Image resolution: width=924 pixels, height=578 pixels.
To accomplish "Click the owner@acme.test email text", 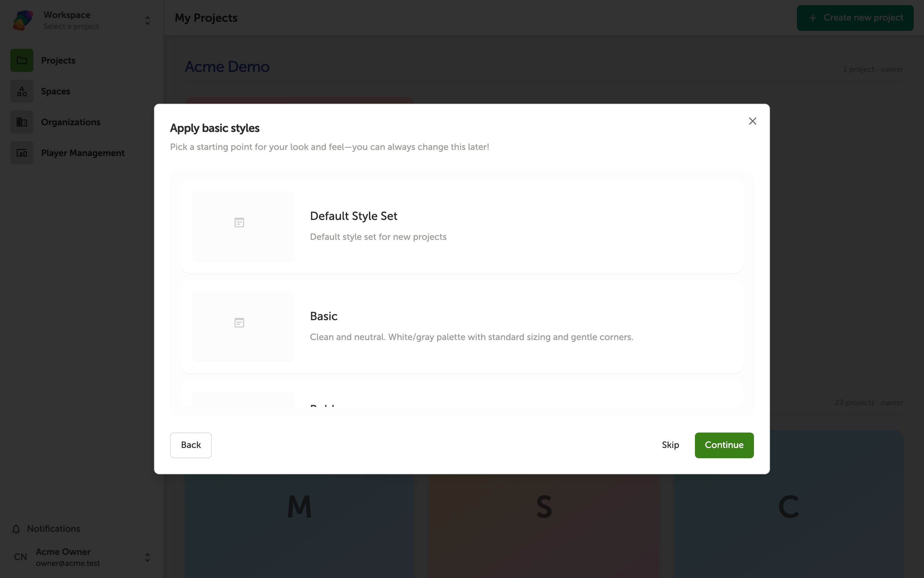I will [x=68, y=563].
